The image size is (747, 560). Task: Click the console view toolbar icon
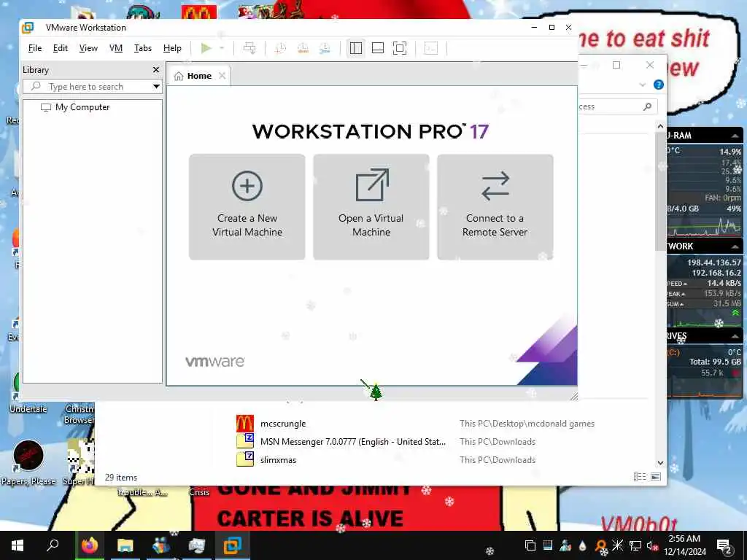pos(430,48)
